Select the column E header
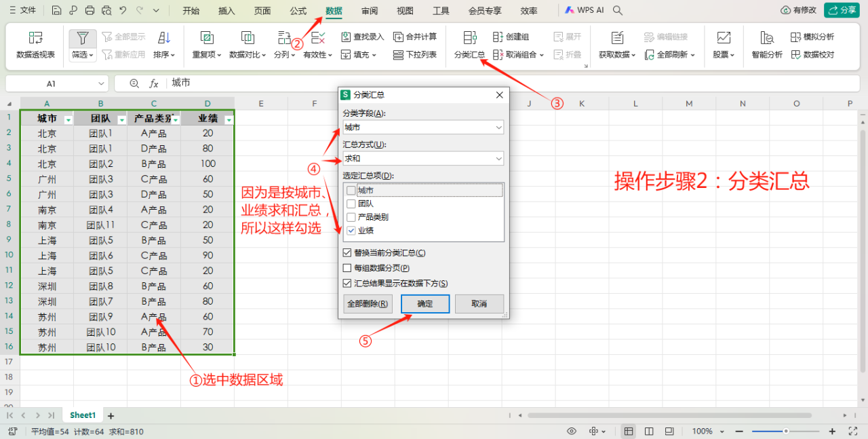868x439 pixels. (x=261, y=103)
